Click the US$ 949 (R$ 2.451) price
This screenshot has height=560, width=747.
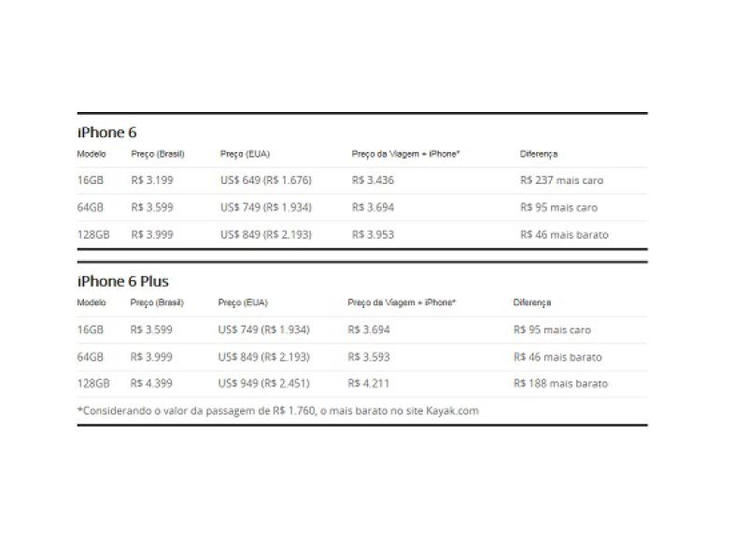263,384
